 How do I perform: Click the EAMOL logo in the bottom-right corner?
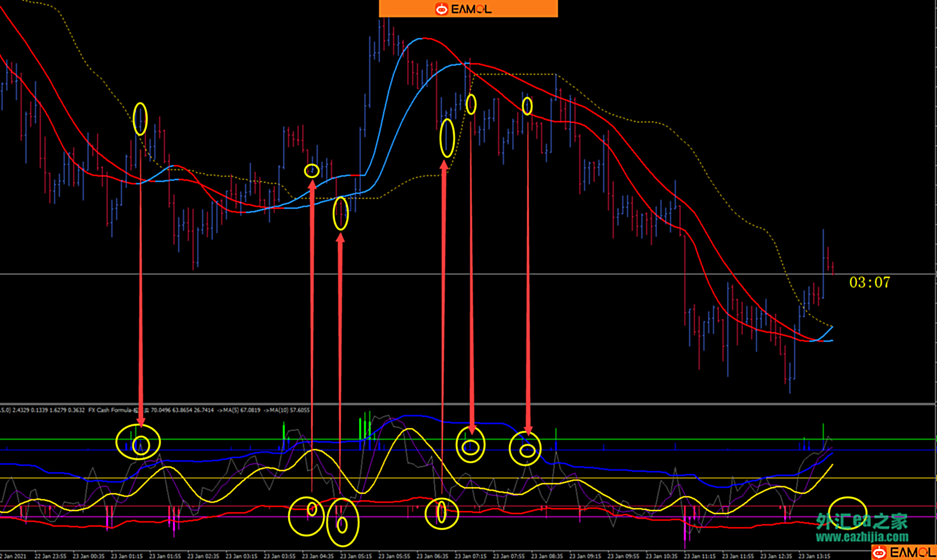pos(904,552)
